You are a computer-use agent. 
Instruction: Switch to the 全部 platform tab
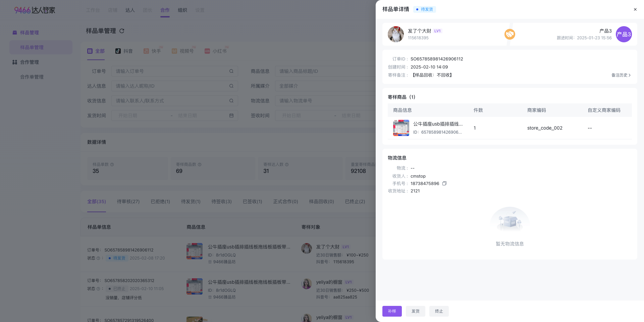96,51
